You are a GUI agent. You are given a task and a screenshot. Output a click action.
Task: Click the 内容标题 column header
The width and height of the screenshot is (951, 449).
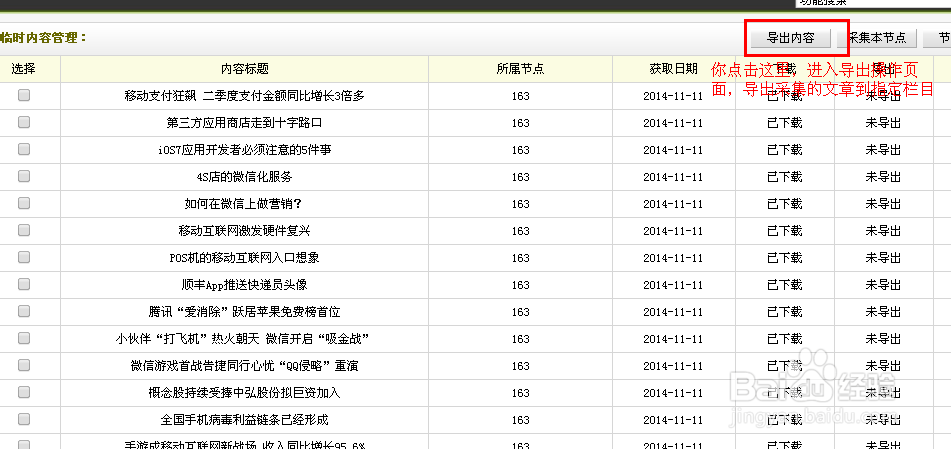(244, 69)
